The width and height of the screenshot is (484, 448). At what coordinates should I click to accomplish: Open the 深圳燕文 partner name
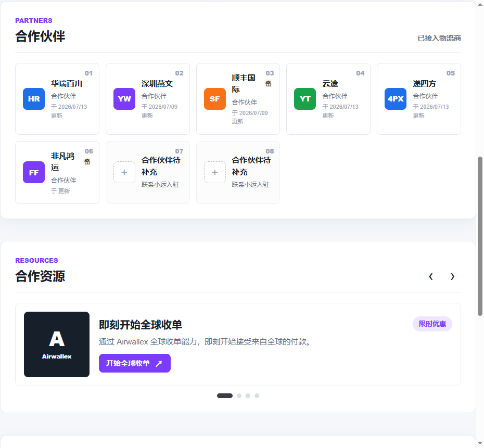pos(157,84)
